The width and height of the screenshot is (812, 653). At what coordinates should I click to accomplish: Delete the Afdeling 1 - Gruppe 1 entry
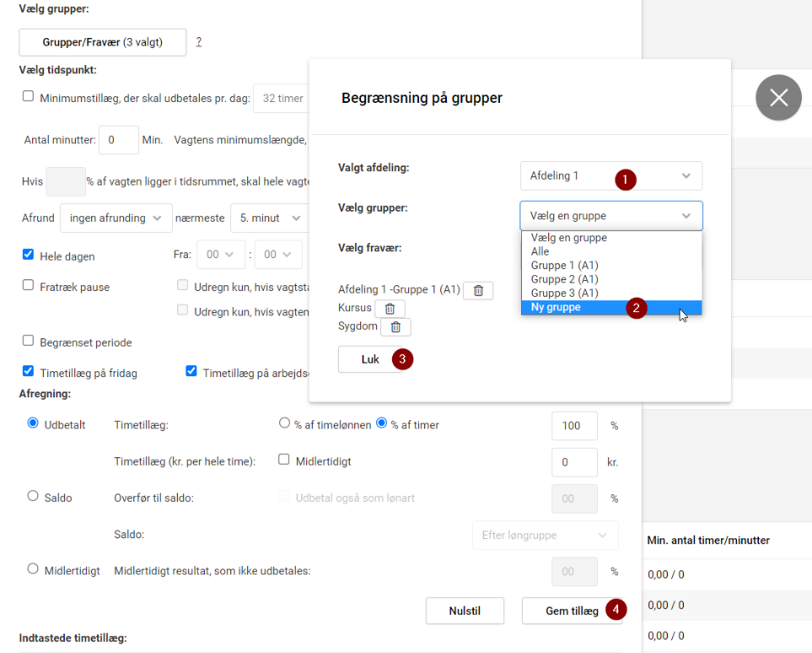pos(478,290)
